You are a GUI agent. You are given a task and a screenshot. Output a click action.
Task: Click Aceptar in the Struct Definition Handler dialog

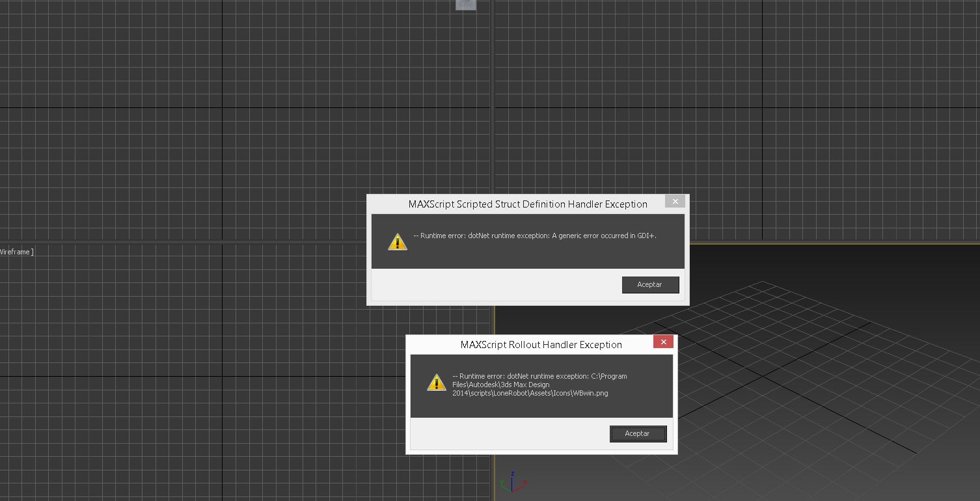tap(650, 285)
